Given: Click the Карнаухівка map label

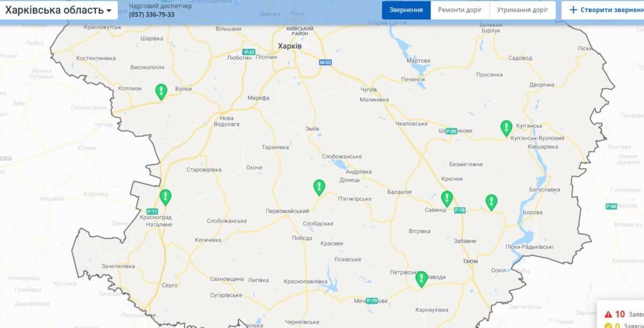Looking at the screenshot, I should tap(431, 310).
